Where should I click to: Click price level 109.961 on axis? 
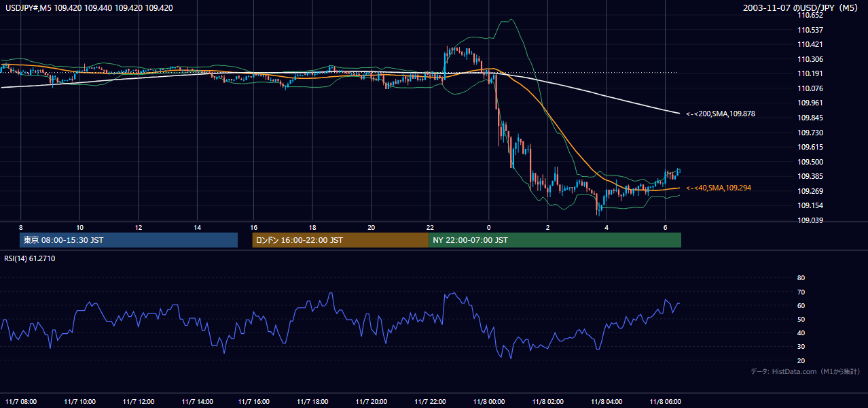pos(810,103)
